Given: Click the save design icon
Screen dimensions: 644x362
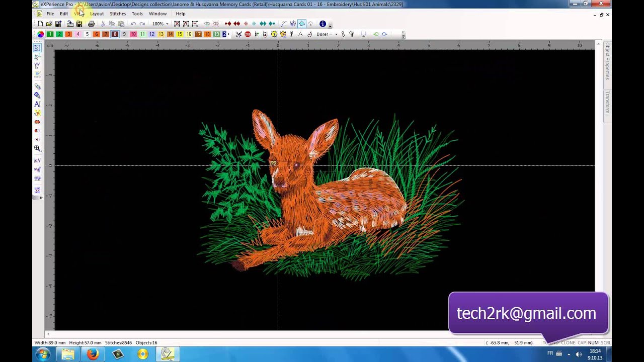Looking at the screenshot, I should coord(58,24).
